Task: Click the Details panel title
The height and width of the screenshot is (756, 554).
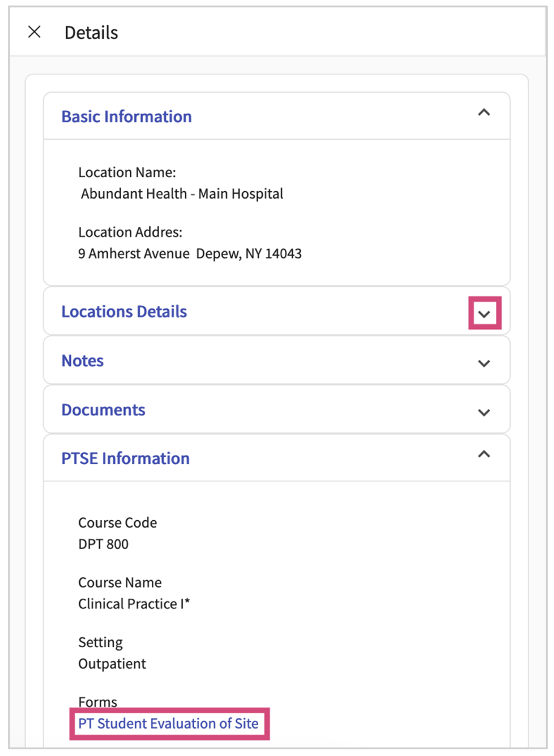Action: pyautogui.click(x=91, y=33)
